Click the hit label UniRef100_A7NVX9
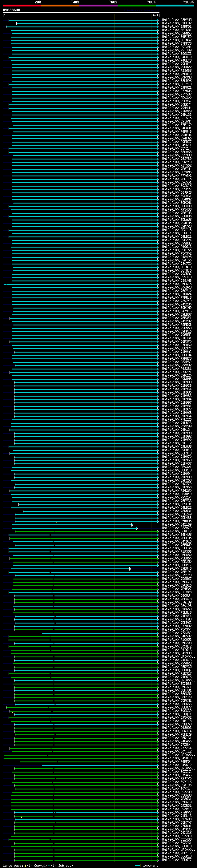This screenshot has height=868, width=197. [176, 111]
